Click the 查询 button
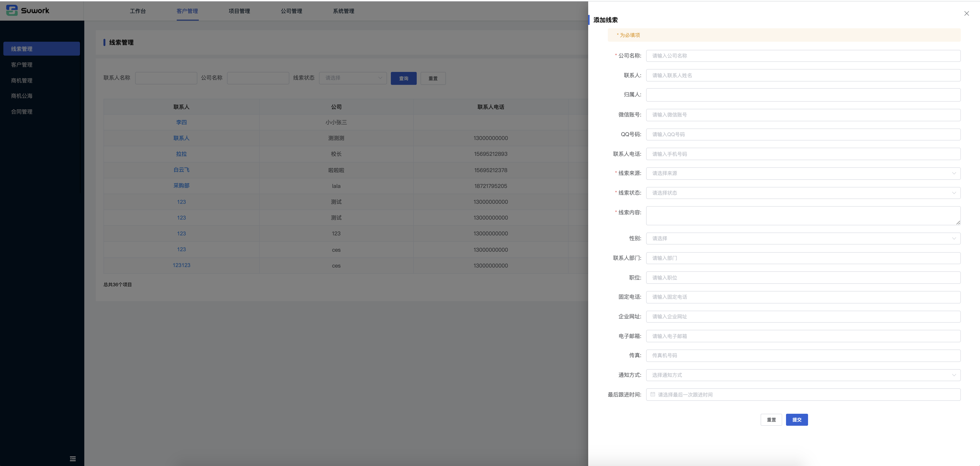 click(404, 78)
